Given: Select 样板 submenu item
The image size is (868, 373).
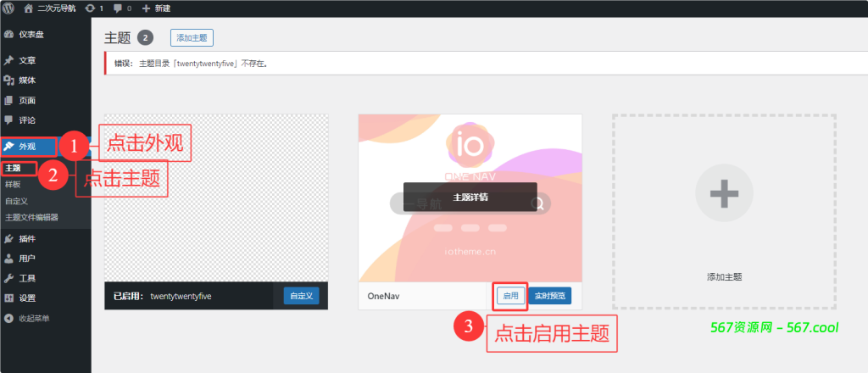Looking at the screenshot, I should (13, 184).
